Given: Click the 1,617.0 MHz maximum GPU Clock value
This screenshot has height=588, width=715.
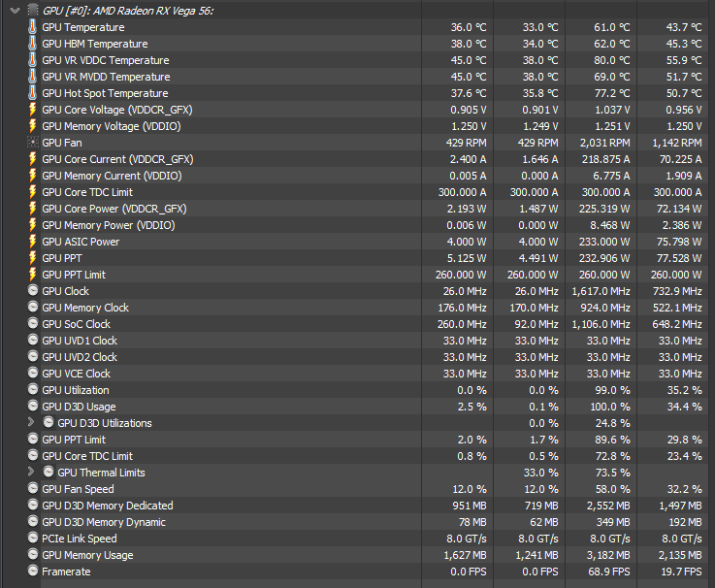Looking at the screenshot, I should (601, 291).
